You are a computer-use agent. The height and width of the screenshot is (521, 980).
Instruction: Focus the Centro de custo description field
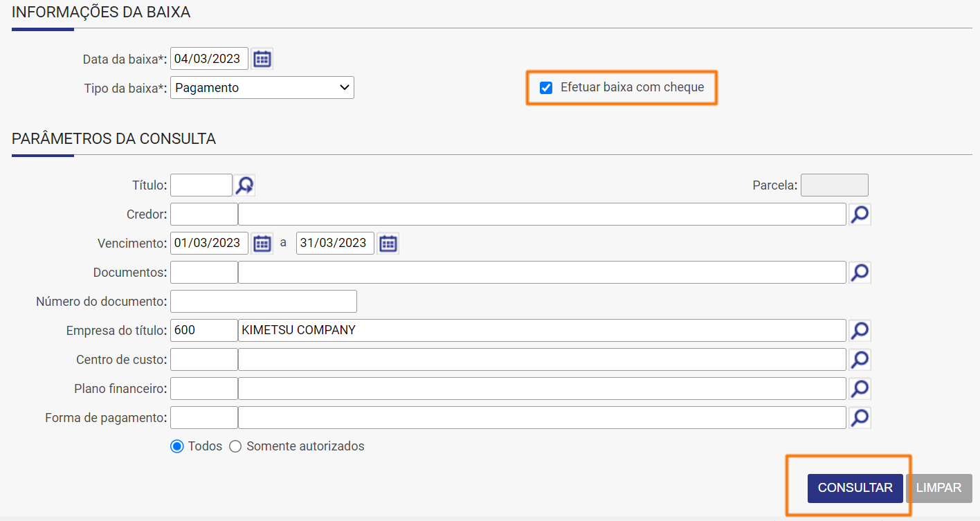pyautogui.click(x=542, y=360)
